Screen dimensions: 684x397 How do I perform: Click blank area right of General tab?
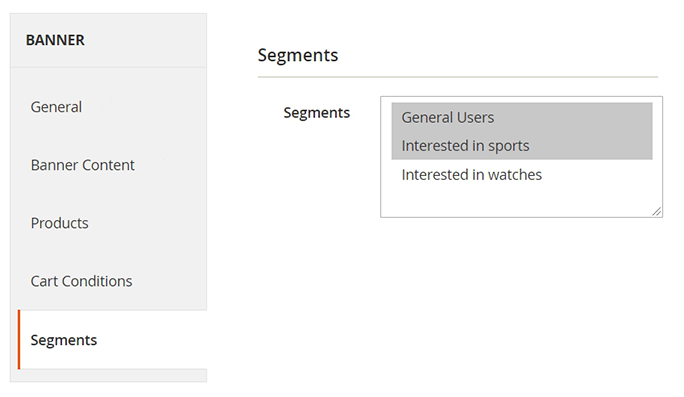pos(144,107)
